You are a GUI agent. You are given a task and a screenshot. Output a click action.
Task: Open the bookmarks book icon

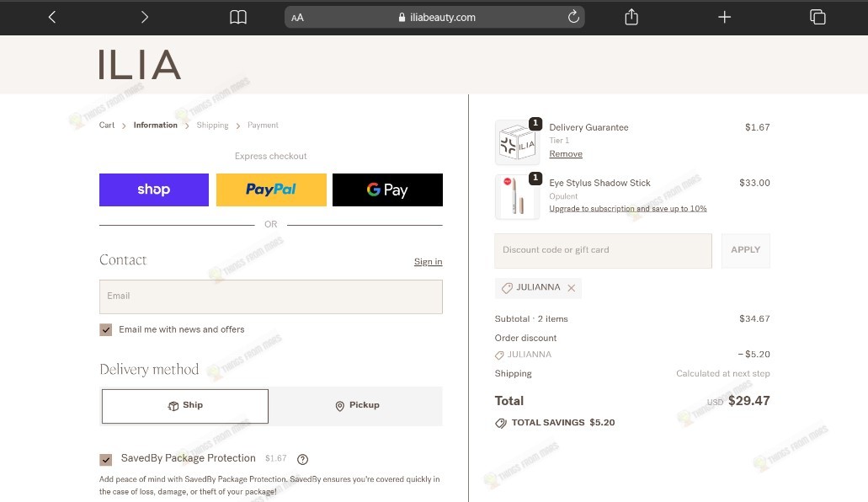click(238, 17)
